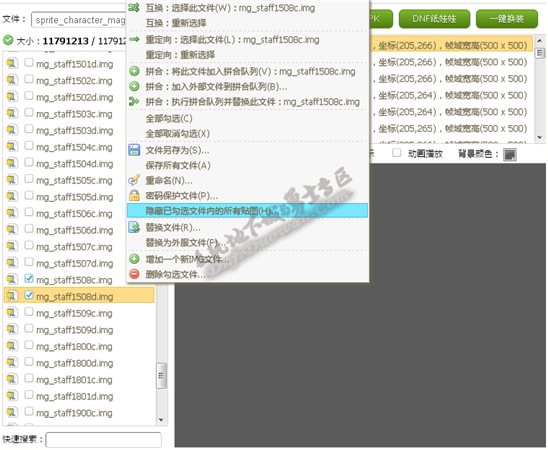Image resolution: width=548 pixels, height=450 pixels.
Task: Click the partly hidden green PK button
Action: [x=381, y=19]
